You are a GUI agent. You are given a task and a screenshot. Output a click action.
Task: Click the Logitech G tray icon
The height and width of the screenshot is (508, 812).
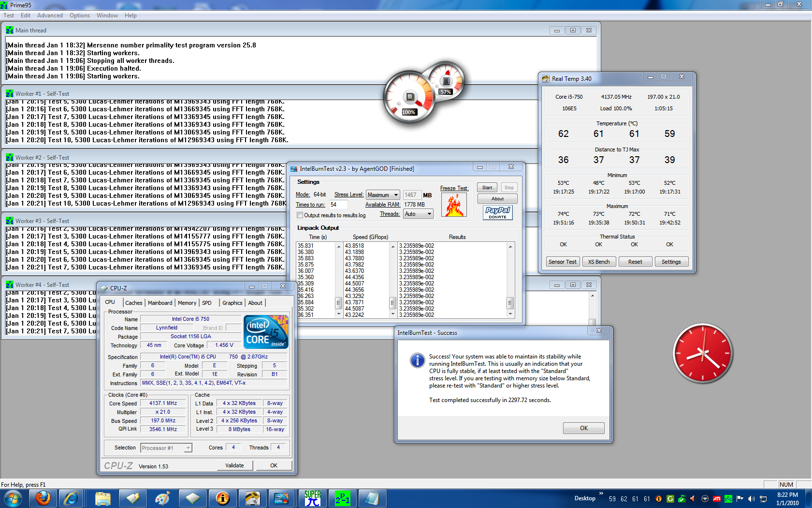coord(670,499)
